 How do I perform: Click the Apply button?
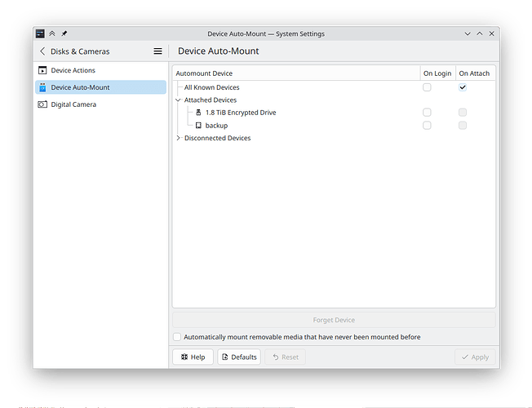475,357
